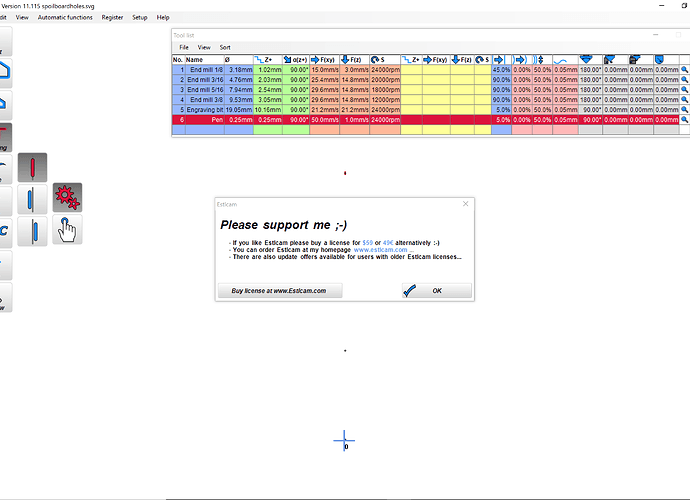Click the first S spindle speed column header

(385, 59)
